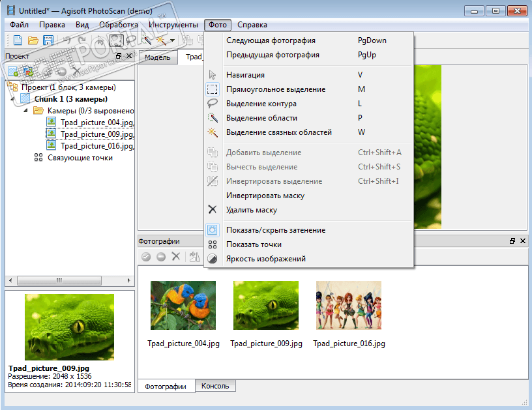Image resolution: width=532 pixels, height=410 pixels.
Task: Collapse the Chunk 1 tree node
Action: pos(12,99)
